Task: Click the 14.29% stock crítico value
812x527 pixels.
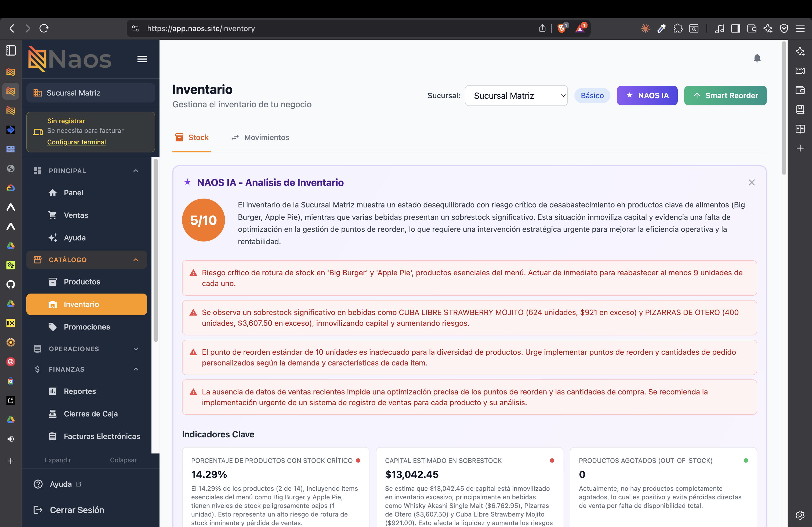Action: [x=209, y=474]
